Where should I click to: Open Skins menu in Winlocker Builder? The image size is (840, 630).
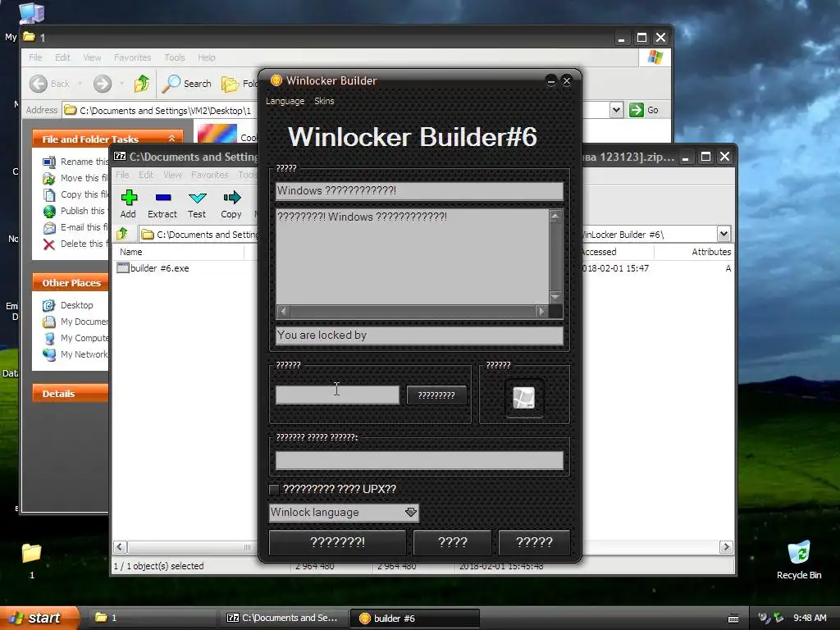coord(324,101)
